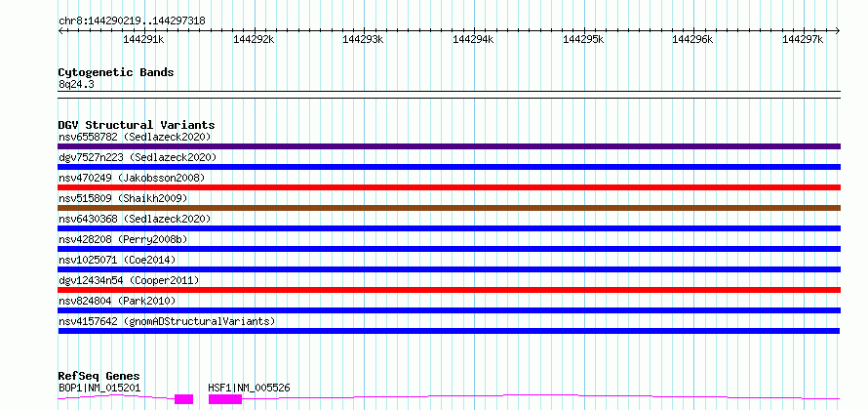Click the nsv824804 (Park2010) label
This screenshot has height=410, width=868.
[117, 301]
